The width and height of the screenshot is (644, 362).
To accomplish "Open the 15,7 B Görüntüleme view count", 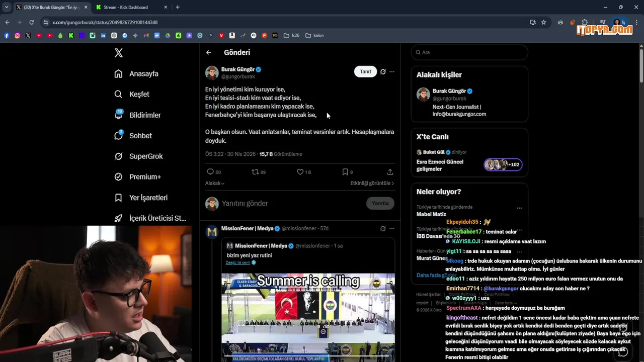I will pos(281,154).
